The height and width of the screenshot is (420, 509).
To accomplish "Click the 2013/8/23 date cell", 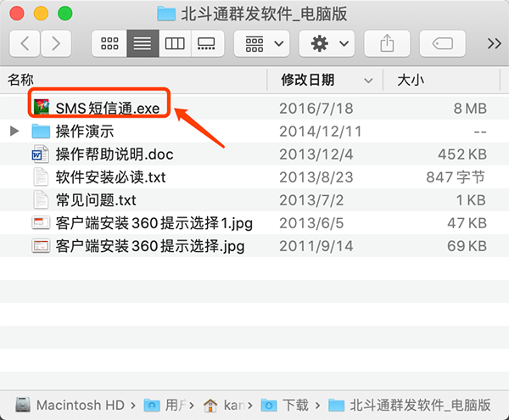I will click(x=316, y=177).
